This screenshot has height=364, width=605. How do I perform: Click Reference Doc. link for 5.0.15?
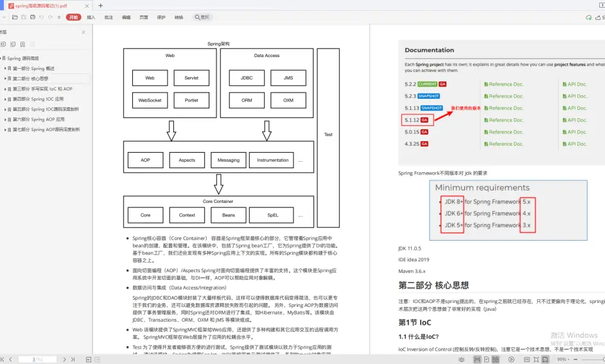pyautogui.click(x=504, y=132)
